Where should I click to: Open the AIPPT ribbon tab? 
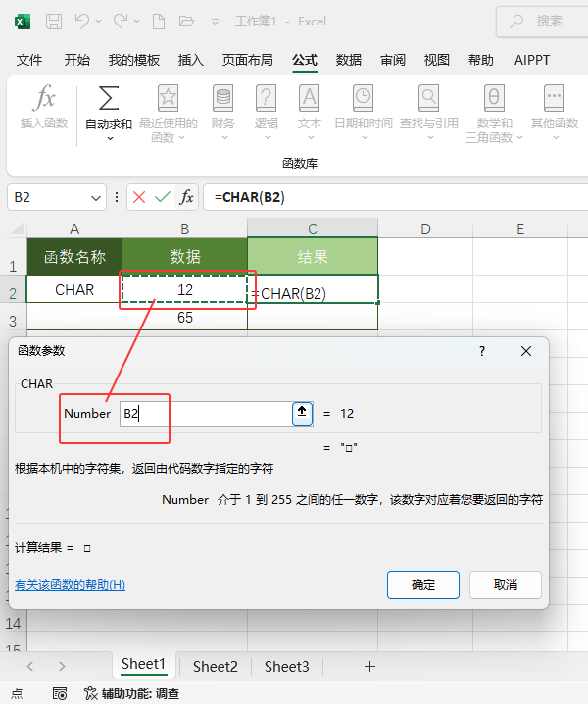[x=532, y=60]
